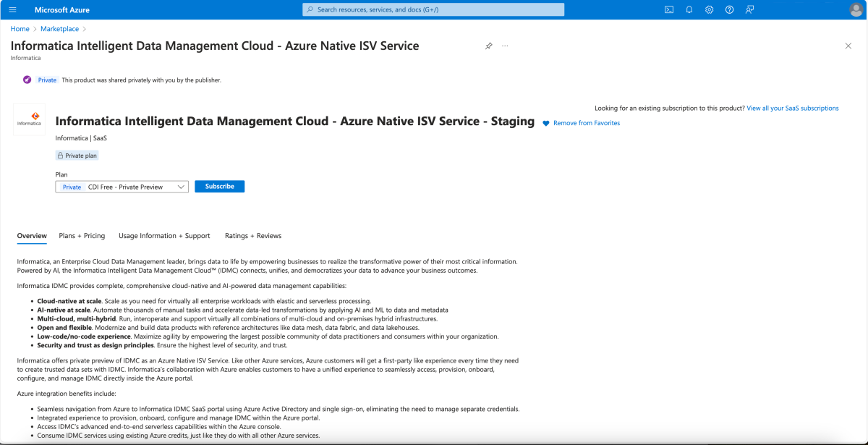Click the 'AI-native at scale' bullet text
The image size is (868, 445).
64,310
